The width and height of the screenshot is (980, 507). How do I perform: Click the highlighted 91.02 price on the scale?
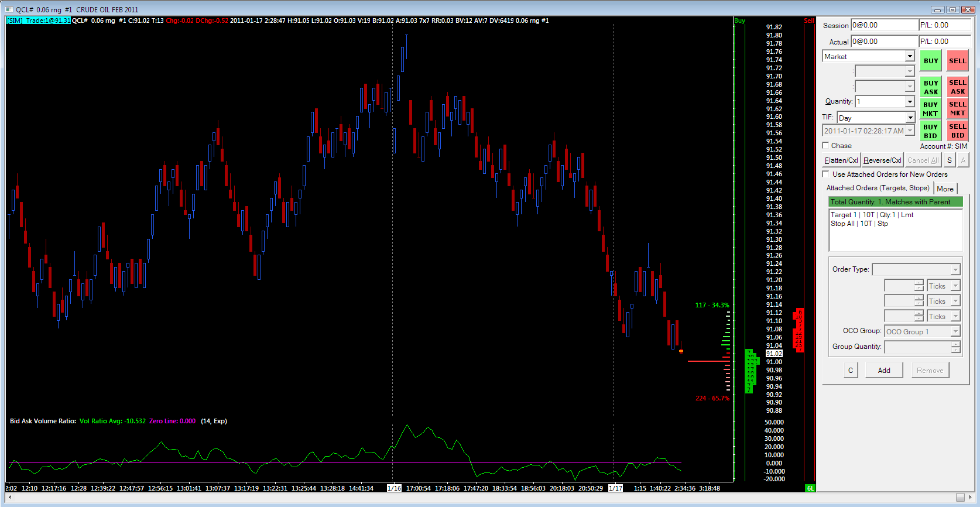[774, 354]
